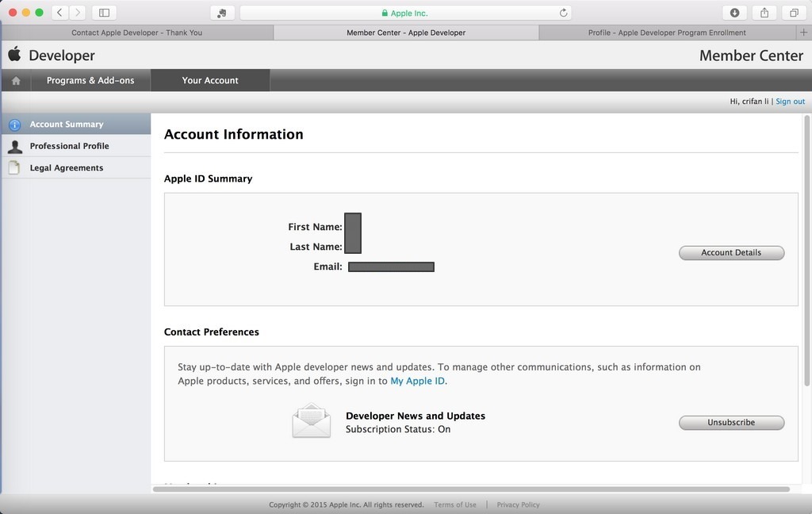
Task: Open the Programs & Add-ons menu
Action: click(90, 80)
